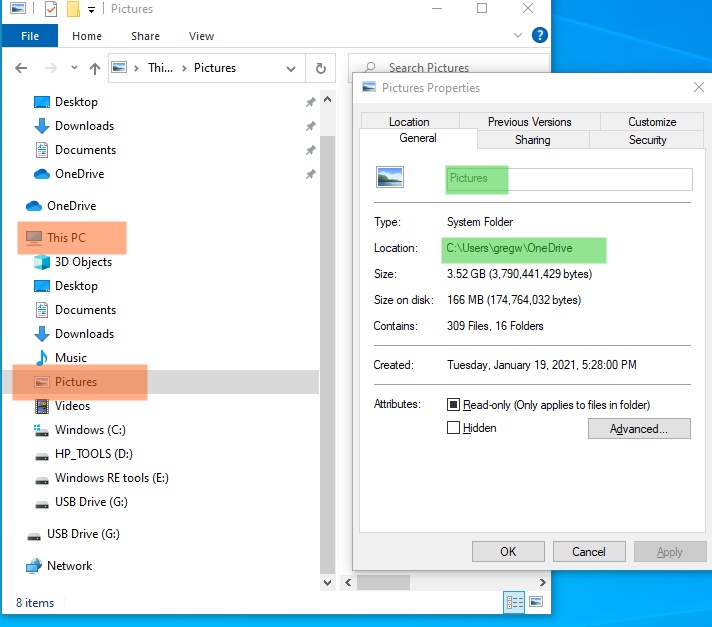Switch to Details view layout icon
Viewport: 712px width, 627px height.
[x=514, y=602]
